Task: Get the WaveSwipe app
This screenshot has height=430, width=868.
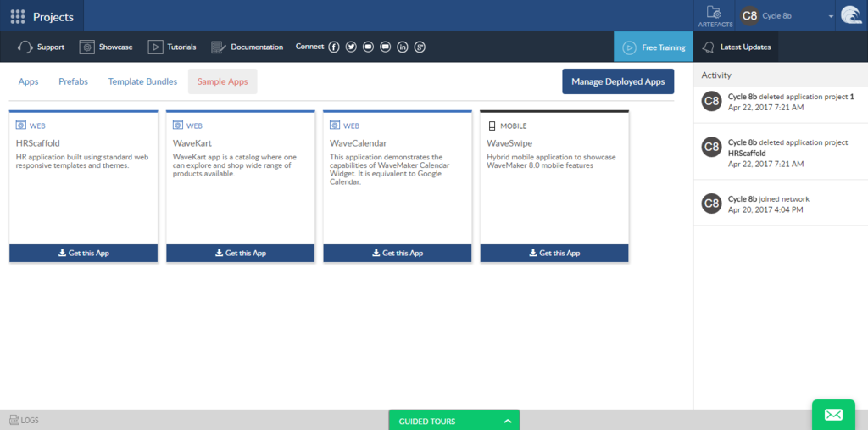Action: [554, 253]
